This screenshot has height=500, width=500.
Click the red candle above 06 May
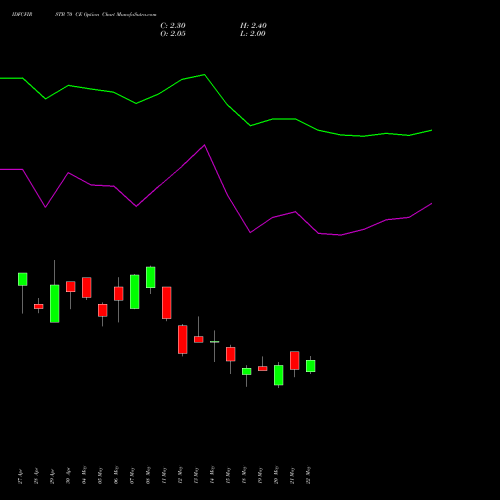click(x=119, y=294)
